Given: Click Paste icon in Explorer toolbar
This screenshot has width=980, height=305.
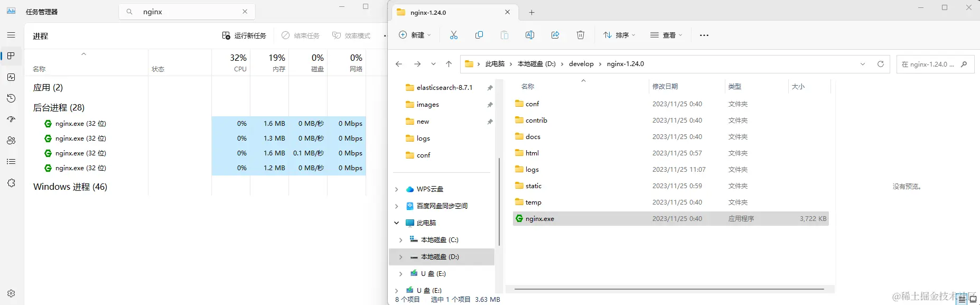Looking at the screenshot, I should tap(505, 35).
